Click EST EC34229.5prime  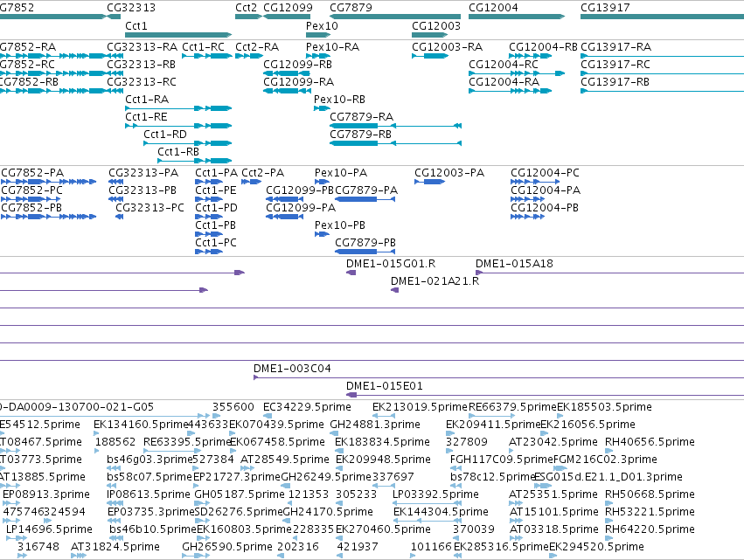268,416
